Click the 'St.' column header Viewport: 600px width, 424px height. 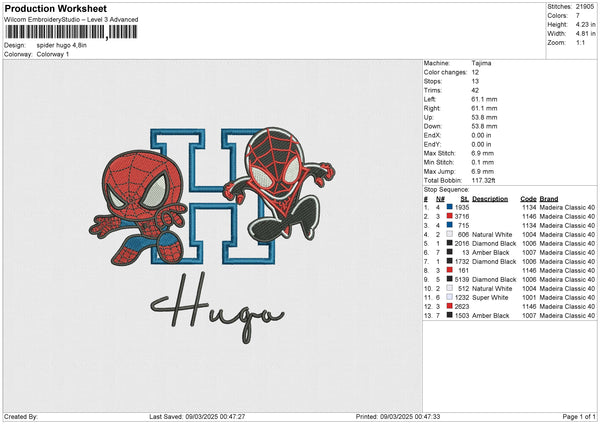click(x=465, y=199)
